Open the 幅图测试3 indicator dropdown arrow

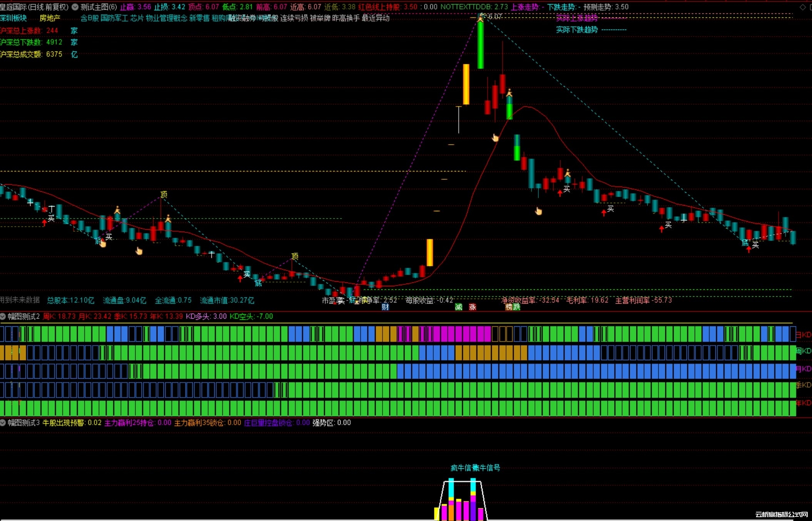(3, 422)
